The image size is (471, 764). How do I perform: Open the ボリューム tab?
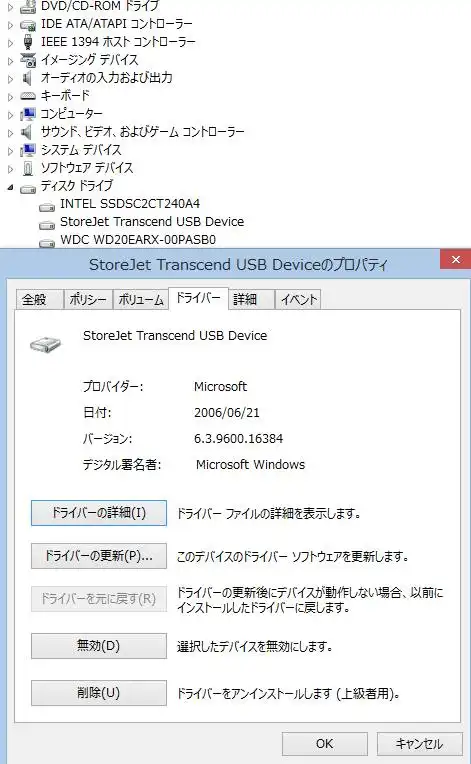tap(141, 299)
